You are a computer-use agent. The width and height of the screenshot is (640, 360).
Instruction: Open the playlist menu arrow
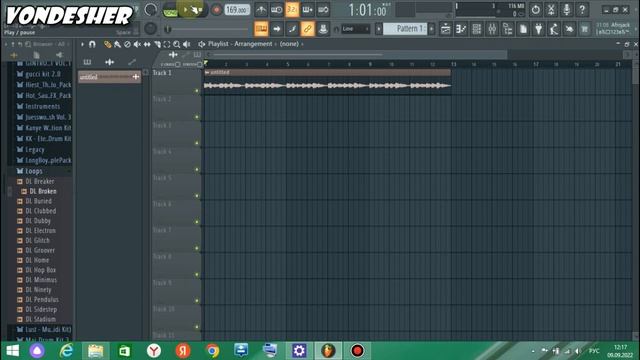[82, 44]
